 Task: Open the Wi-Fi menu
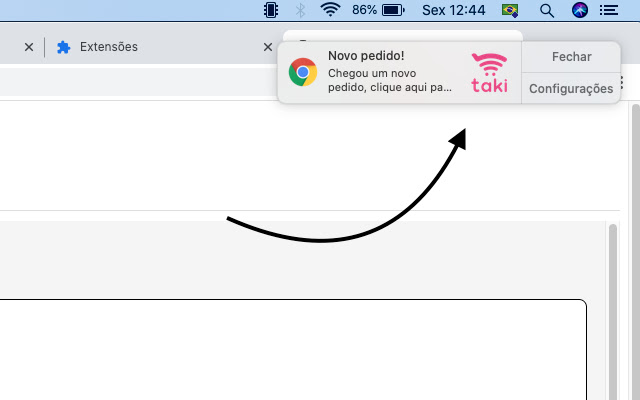click(x=330, y=9)
